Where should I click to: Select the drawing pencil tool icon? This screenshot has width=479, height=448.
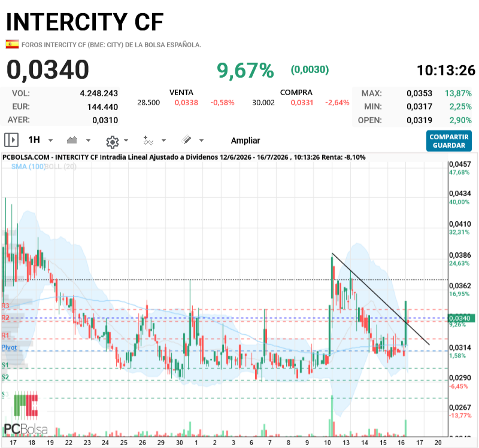(186, 140)
